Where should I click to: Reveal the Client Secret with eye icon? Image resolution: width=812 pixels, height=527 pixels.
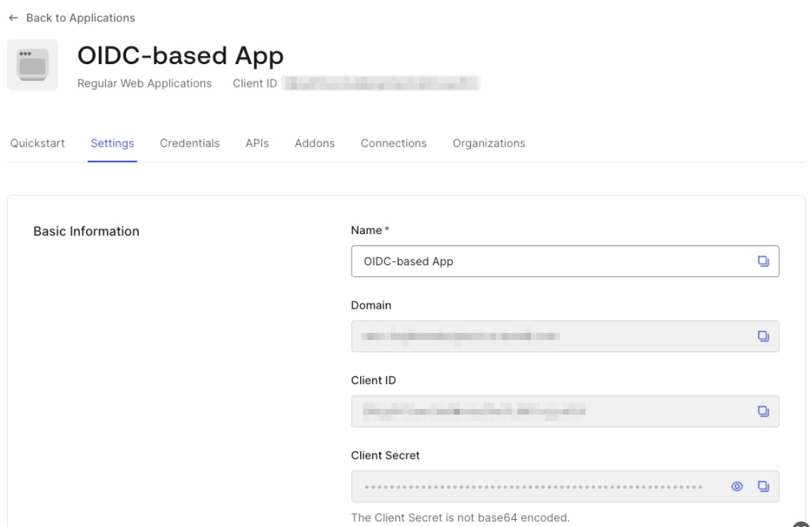(x=737, y=486)
